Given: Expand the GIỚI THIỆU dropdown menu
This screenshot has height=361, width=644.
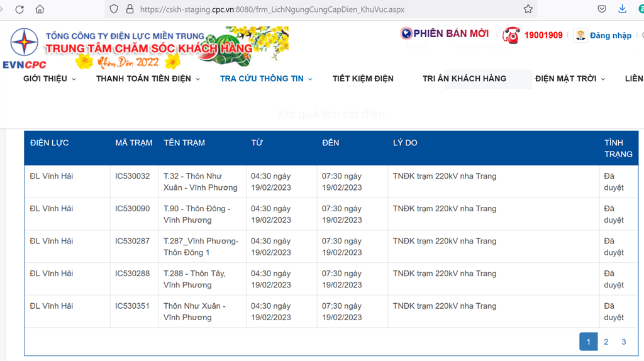Looking at the screenshot, I should coord(49,79).
